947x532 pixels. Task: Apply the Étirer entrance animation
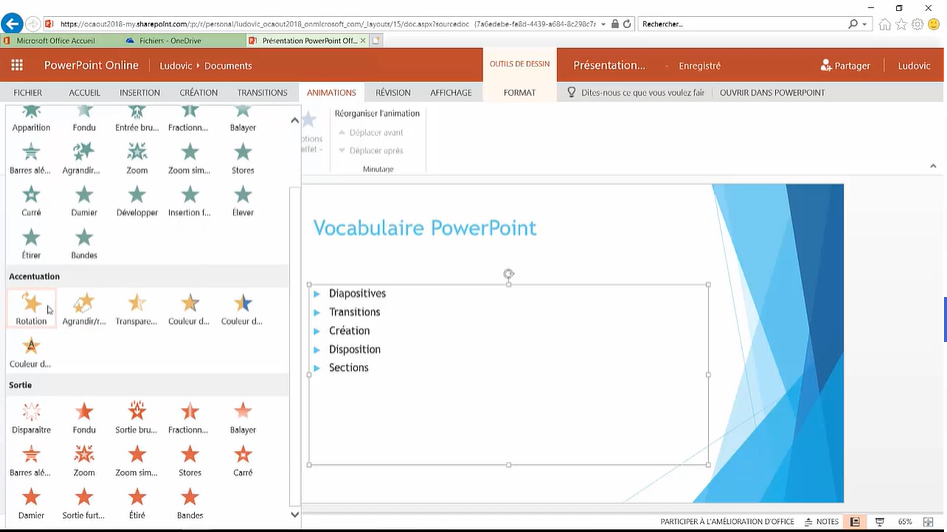31,244
